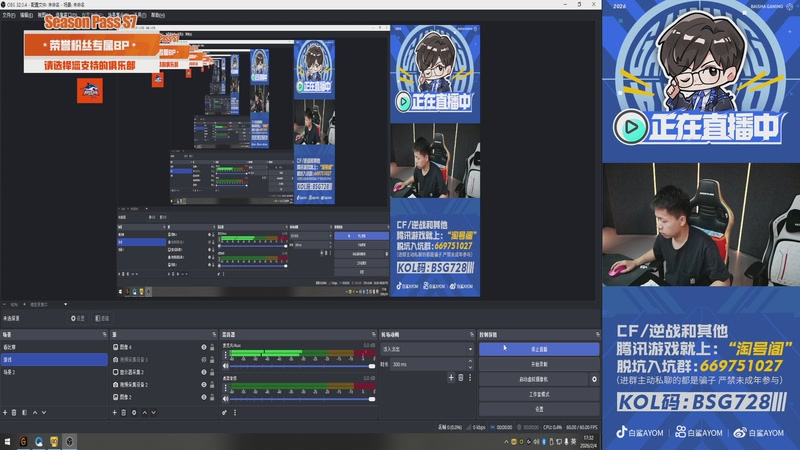
Task: Increase transition duration with up arrow
Action: point(470,361)
